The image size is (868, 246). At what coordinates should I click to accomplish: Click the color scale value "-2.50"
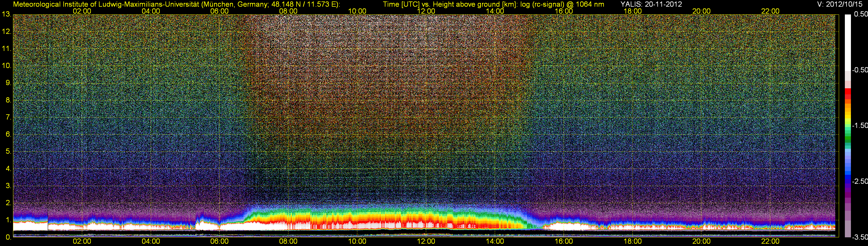[x=860, y=181]
